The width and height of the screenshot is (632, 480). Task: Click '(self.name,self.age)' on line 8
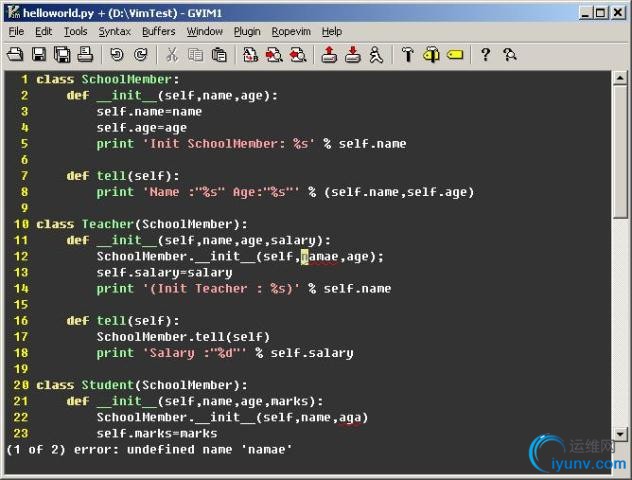(x=399, y=192)
